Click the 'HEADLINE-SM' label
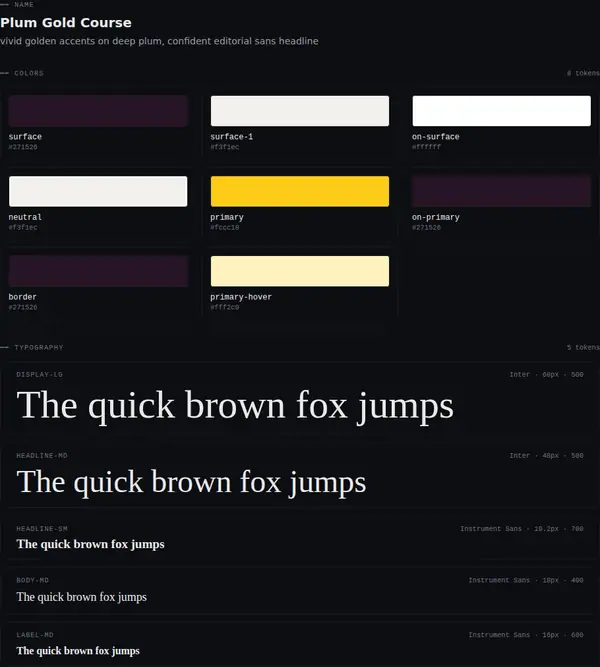The width and height of the screenshot is (600, 667). coord(42,529)
